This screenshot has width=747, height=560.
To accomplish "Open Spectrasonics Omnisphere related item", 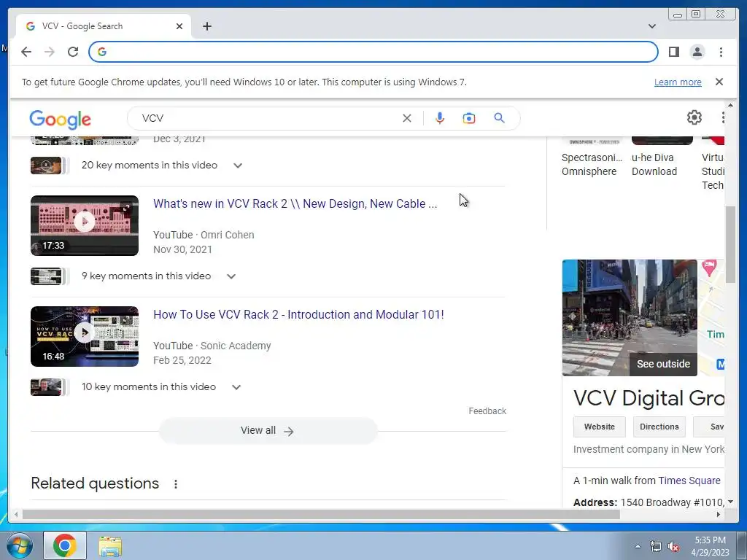I will point(592,164).
